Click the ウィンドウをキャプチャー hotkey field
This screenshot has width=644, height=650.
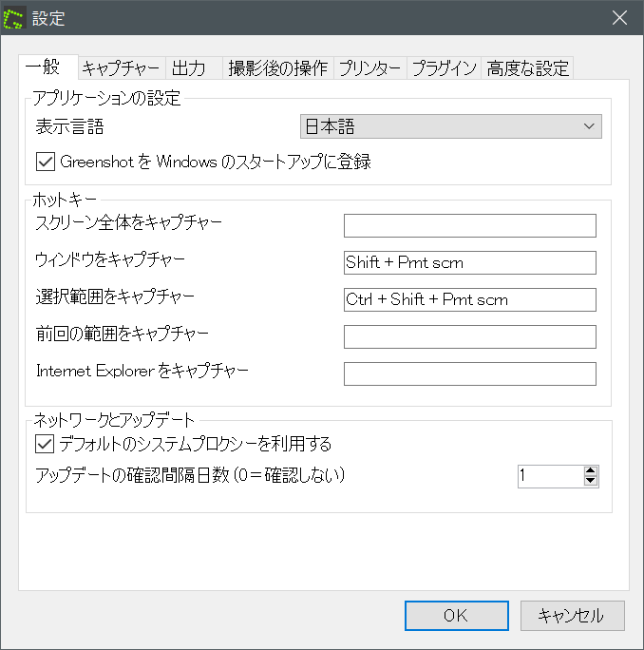click(470, 263)
